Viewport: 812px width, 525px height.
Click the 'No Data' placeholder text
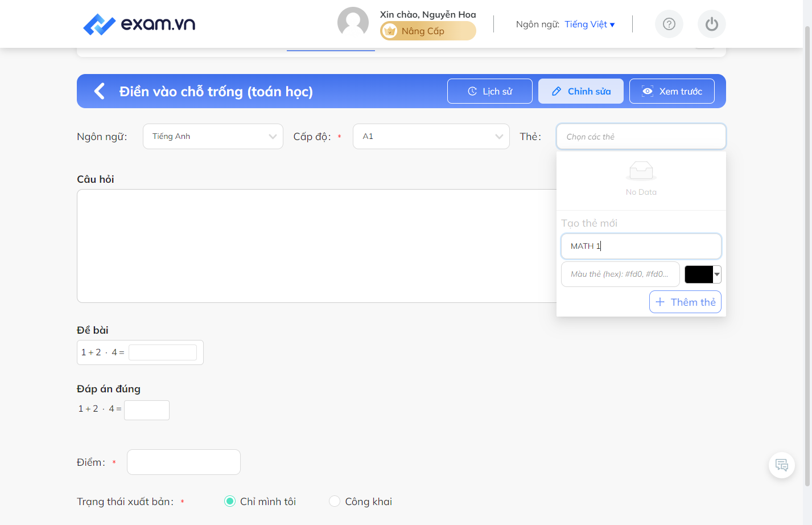[x=641, y=192]
